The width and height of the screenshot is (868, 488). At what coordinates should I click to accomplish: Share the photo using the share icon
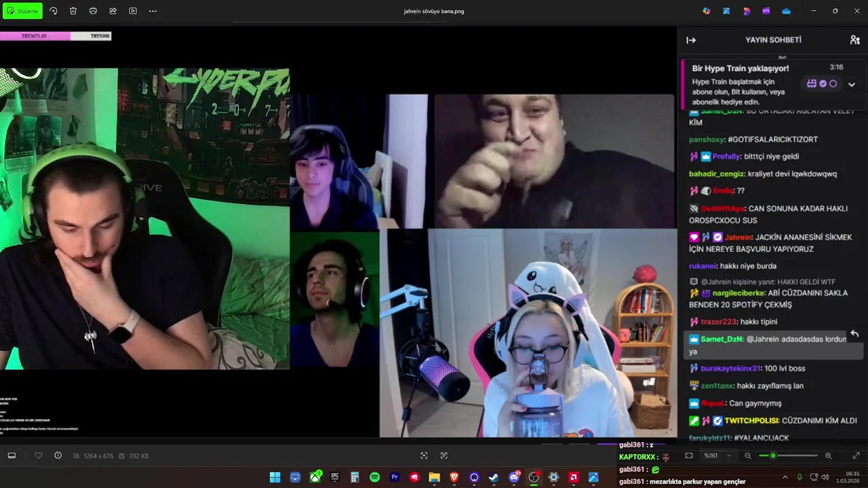(x=113, y=11)
